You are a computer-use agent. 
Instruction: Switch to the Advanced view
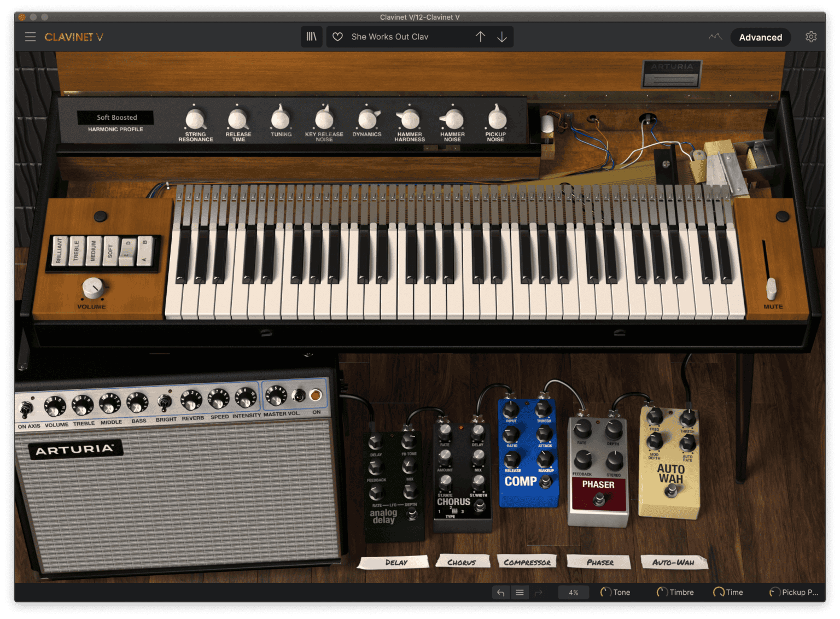click(760, 37)
